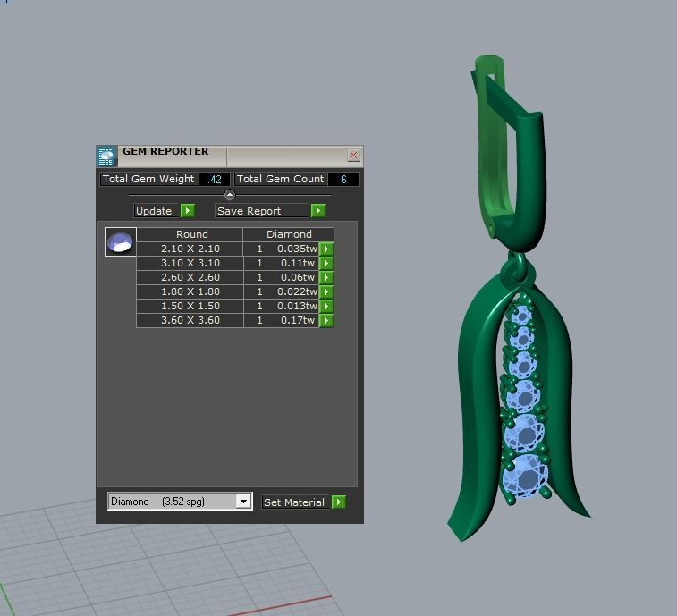Click the 0.17tw weight cell
Screen dimensions: 677x616
point(297,320)
